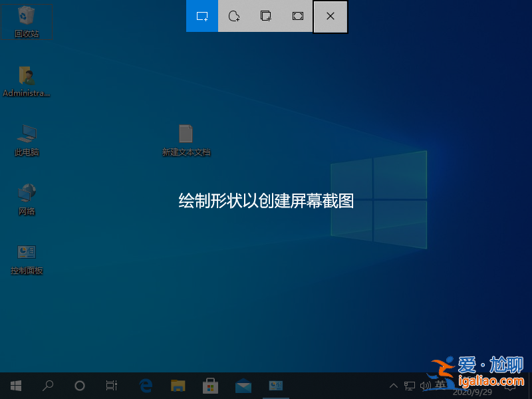Select the Freeform Snip tool
The height and width of the screenshot is (399, 532).
[x=233, y=17]
